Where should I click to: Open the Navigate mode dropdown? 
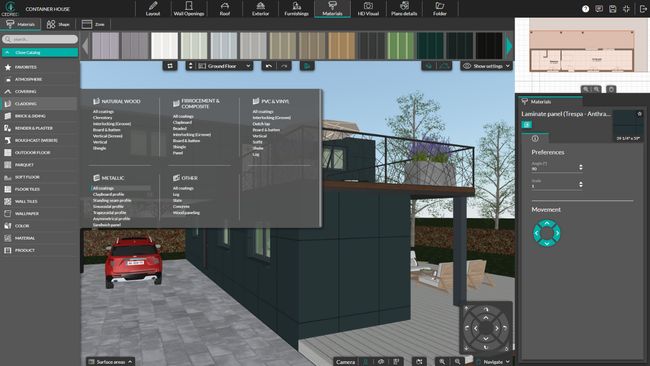tap(493, 361)
